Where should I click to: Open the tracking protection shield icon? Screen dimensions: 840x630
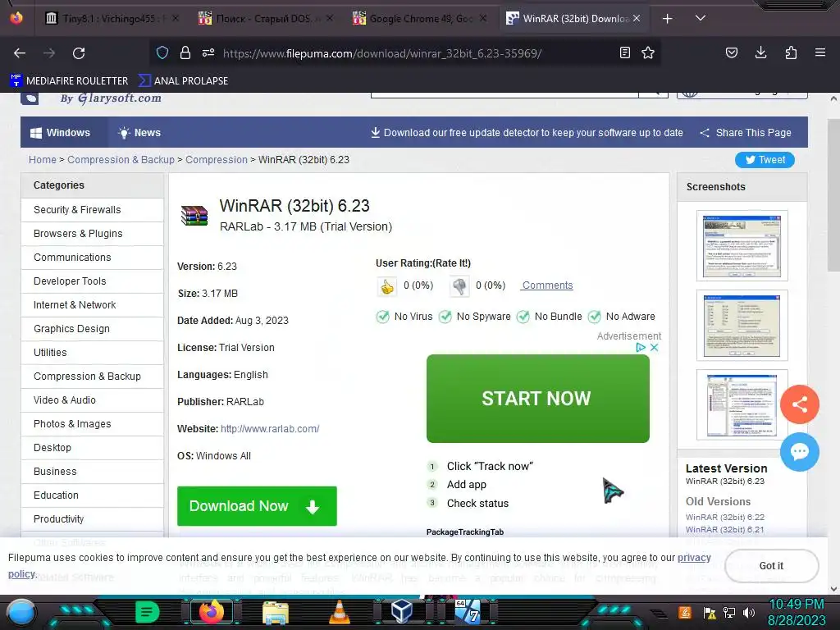tap(162, 52)
